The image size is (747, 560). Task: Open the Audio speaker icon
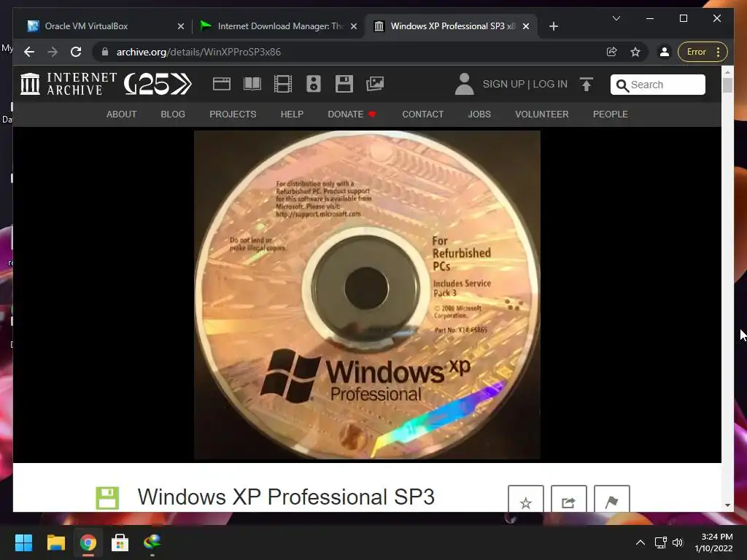(x=314, y=84)
